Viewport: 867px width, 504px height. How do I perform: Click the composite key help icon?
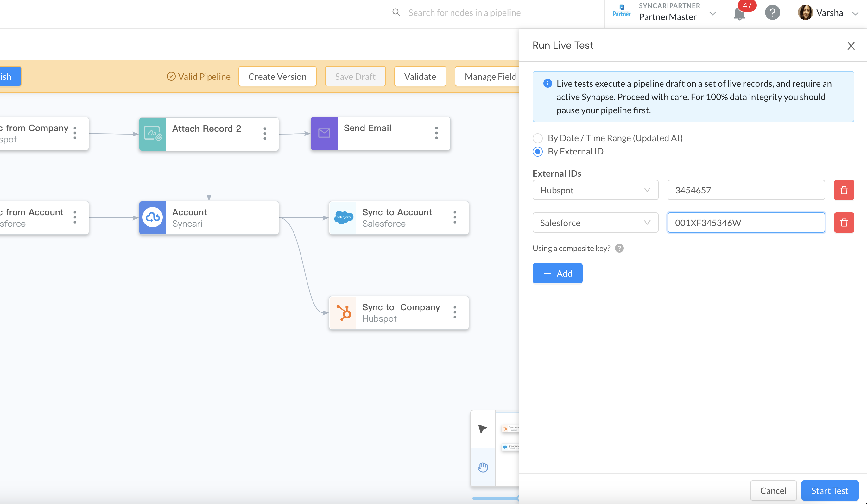[619, 249]
